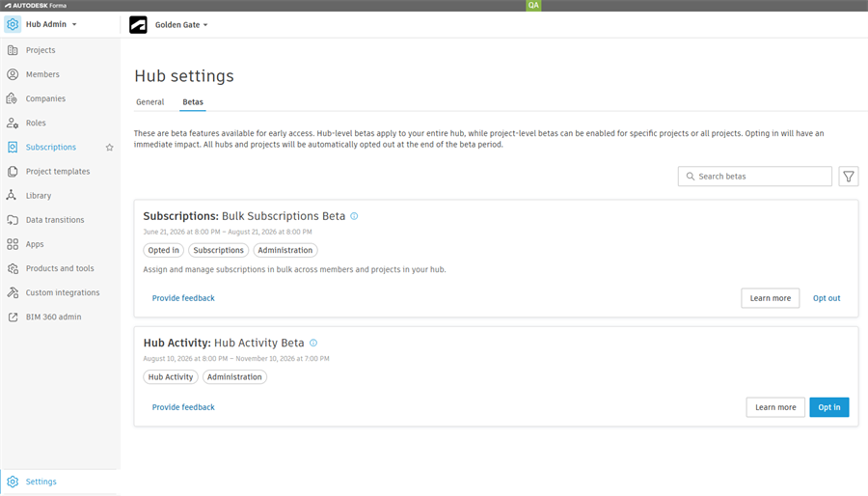The width and height of the screenshot is (868, 496).
Task: Click the BIM 360 admin external-link icon
Action: click(13, 317)
